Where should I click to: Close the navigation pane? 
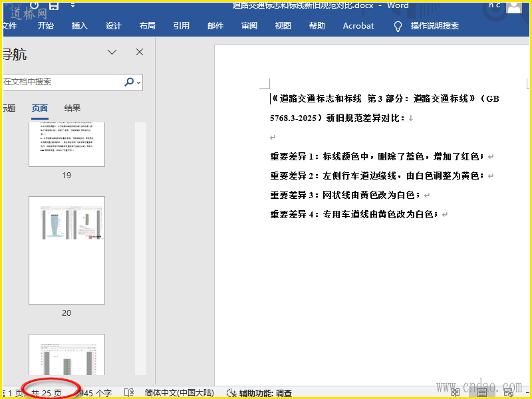click(140, 52)
